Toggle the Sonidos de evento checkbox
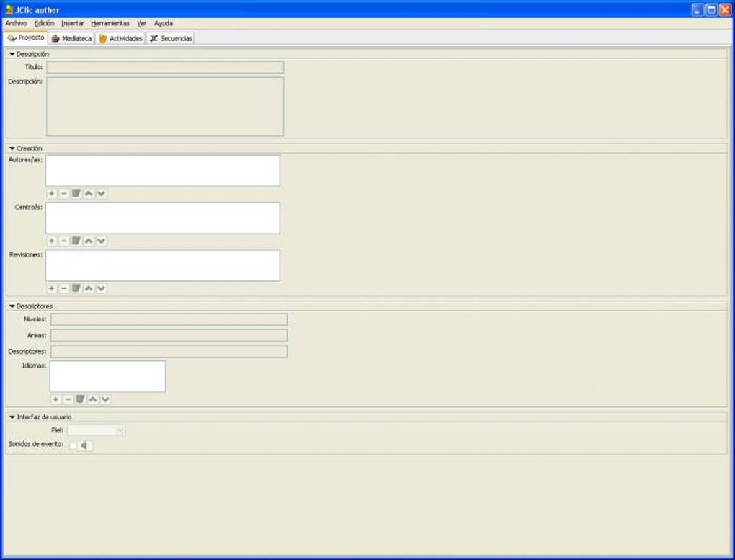 pyautogui.click(x=73, y=445)
